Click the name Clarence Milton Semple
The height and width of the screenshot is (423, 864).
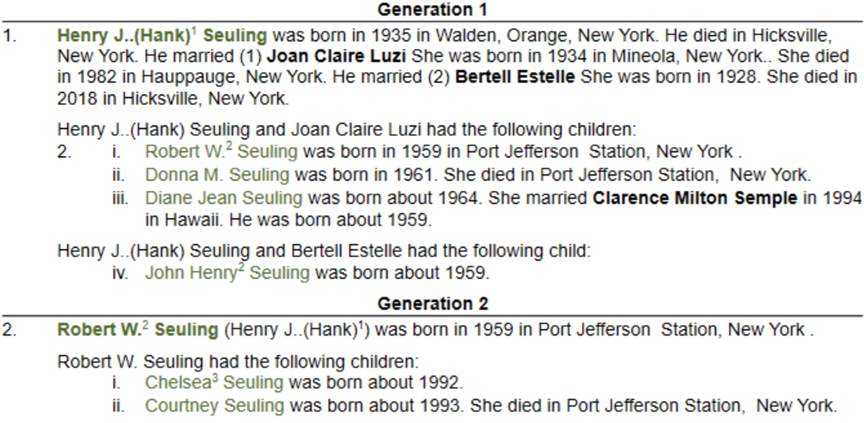point(694,198)
